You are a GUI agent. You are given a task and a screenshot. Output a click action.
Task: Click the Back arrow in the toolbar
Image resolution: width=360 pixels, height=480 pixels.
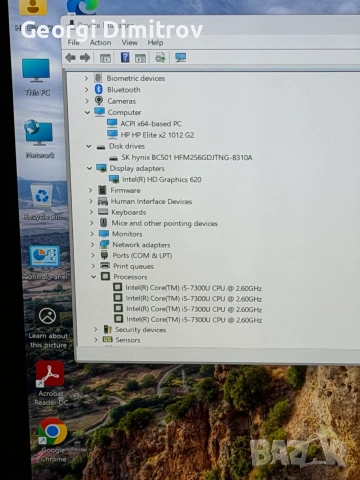pos(70,58)
